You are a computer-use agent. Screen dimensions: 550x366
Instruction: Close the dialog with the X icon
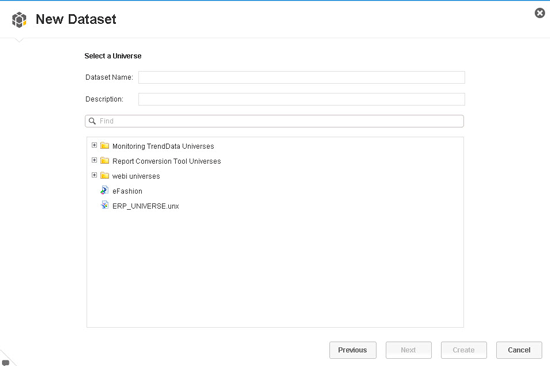pos(539,13)
